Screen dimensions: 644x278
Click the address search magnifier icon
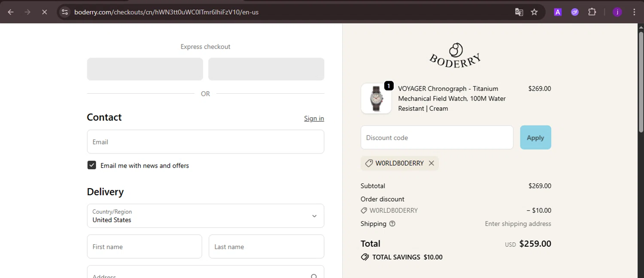coord(314,276)
